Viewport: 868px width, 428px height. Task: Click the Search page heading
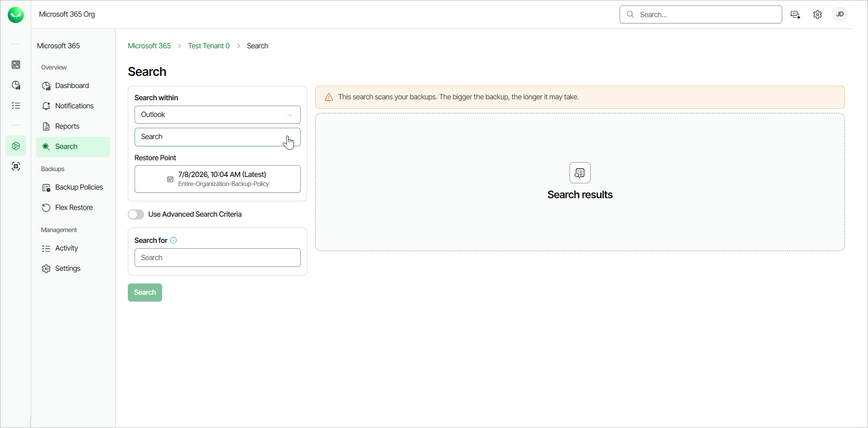pos(147,72)
